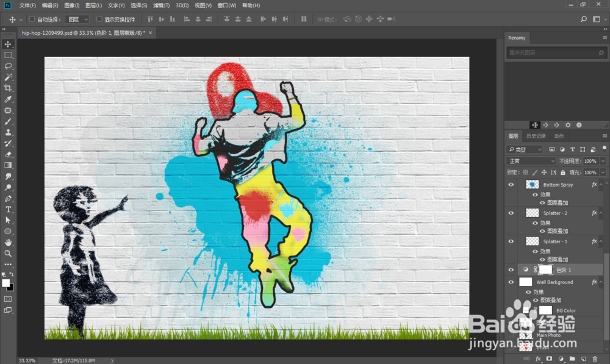Image resolution: width=610 pixels, height=364 pixels.
Task: Switch to the 动作 tab
Action: [x=559, y=136]
